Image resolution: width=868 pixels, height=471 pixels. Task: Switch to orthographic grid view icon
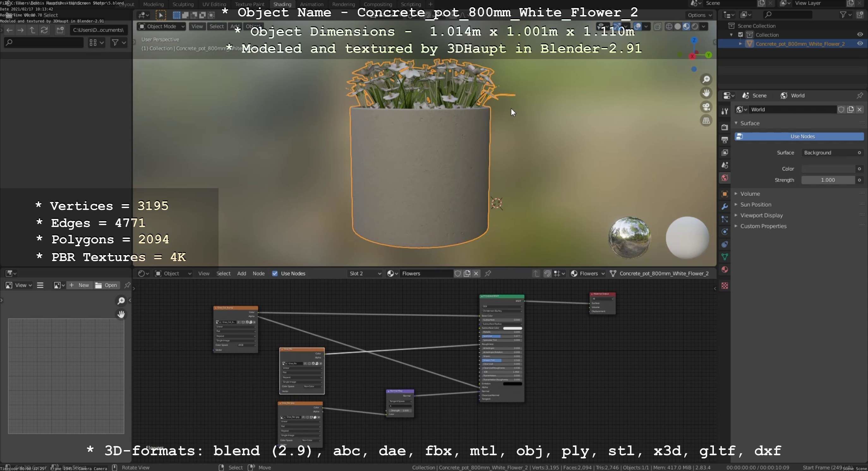pyautogui.click(x=706, y=121)
